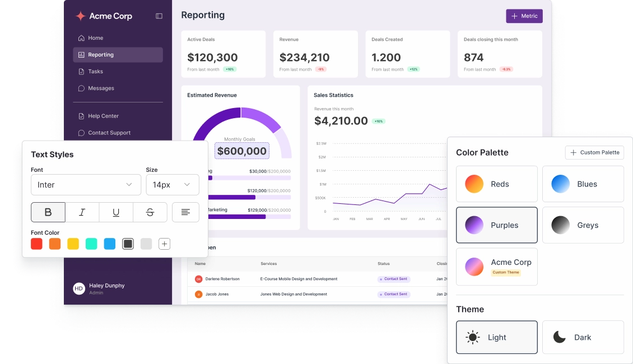Click Jacob Jones's avatar icon
Viewport: 633px width, 364px height.
pos(199,295)
